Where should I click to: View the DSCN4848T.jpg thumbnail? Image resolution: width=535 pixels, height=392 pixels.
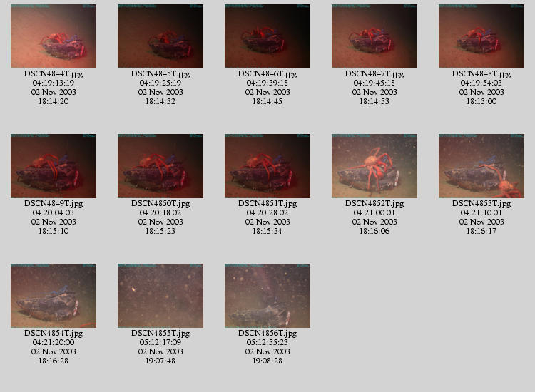point(481,36)
